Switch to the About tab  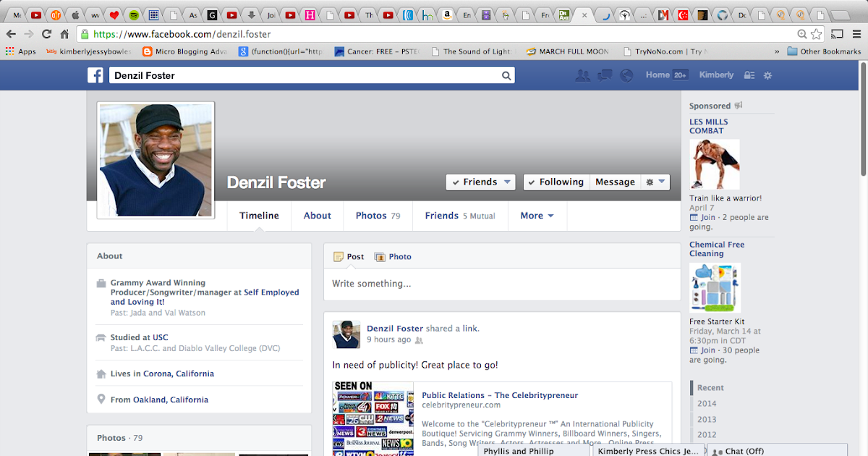pyautogui.click(x=317, y=216)
